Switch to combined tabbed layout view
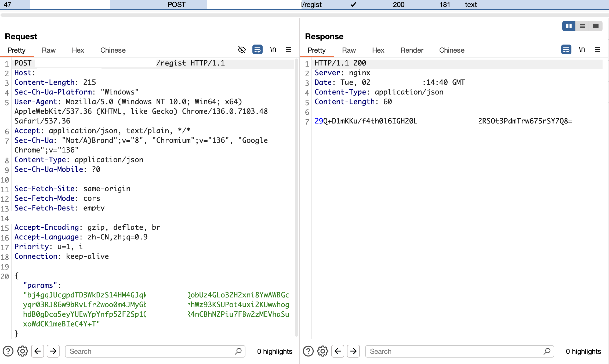 coord(596,26)
